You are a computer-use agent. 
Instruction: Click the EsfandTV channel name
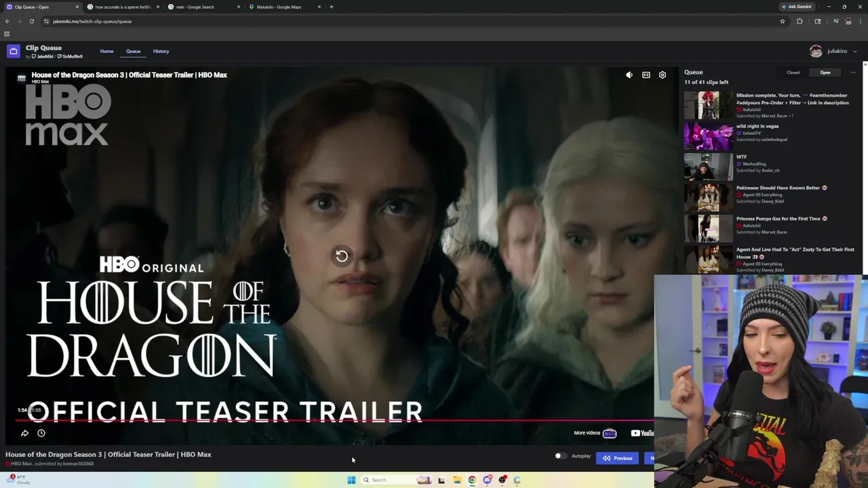click(x=751, y=133)
